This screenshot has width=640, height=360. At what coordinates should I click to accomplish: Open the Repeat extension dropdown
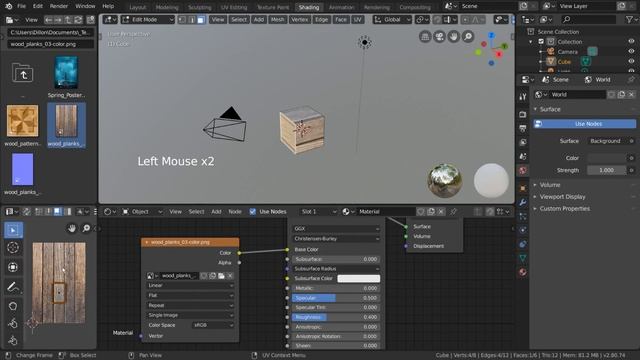191,305
